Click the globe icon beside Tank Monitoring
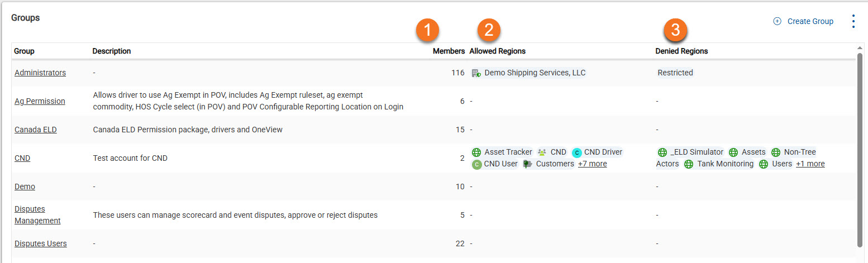Image resolution: width=868 pixels, height=263 pixels. tap(689, 164)
